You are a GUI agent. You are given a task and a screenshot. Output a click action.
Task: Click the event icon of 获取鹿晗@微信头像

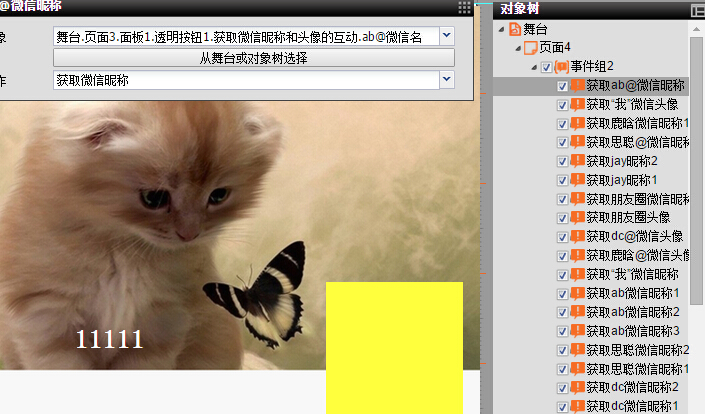[x=577, y=255]
